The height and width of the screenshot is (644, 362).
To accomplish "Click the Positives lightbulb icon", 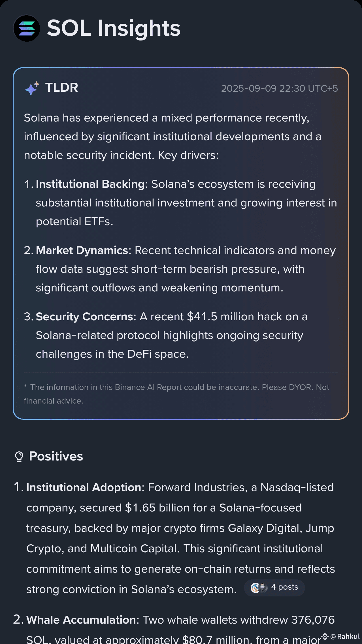I will tap(19, 457).
